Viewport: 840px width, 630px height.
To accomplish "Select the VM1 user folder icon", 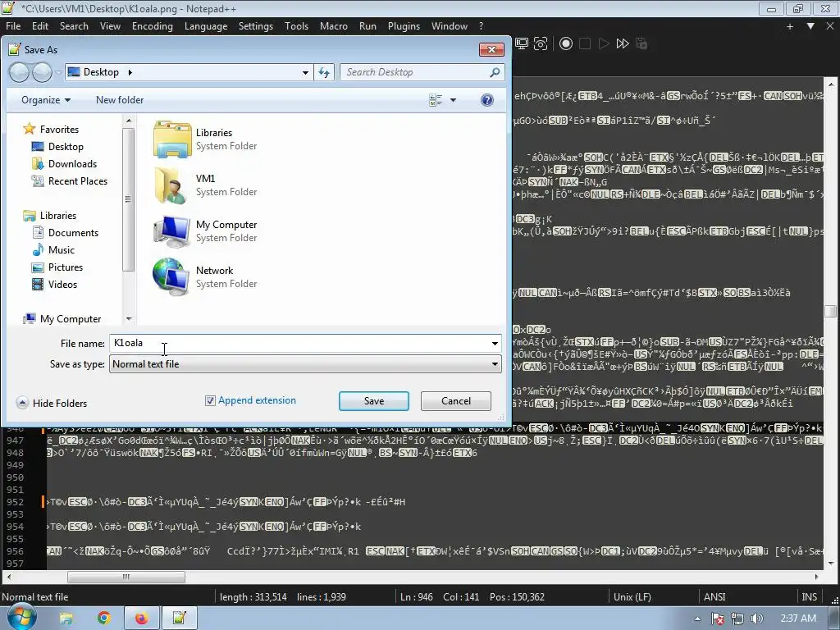I will [172, 185].
